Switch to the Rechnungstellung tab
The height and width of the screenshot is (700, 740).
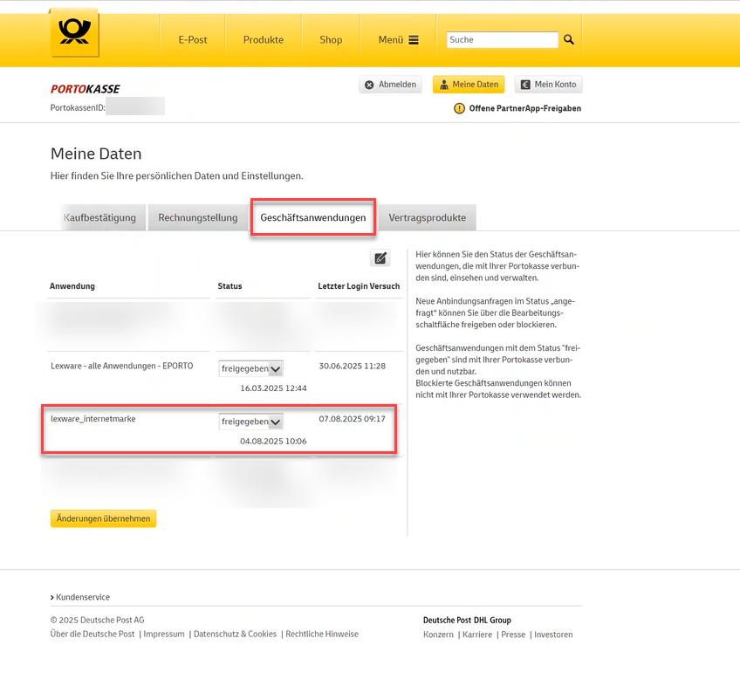pyautogui.click(x=198, y=218)
